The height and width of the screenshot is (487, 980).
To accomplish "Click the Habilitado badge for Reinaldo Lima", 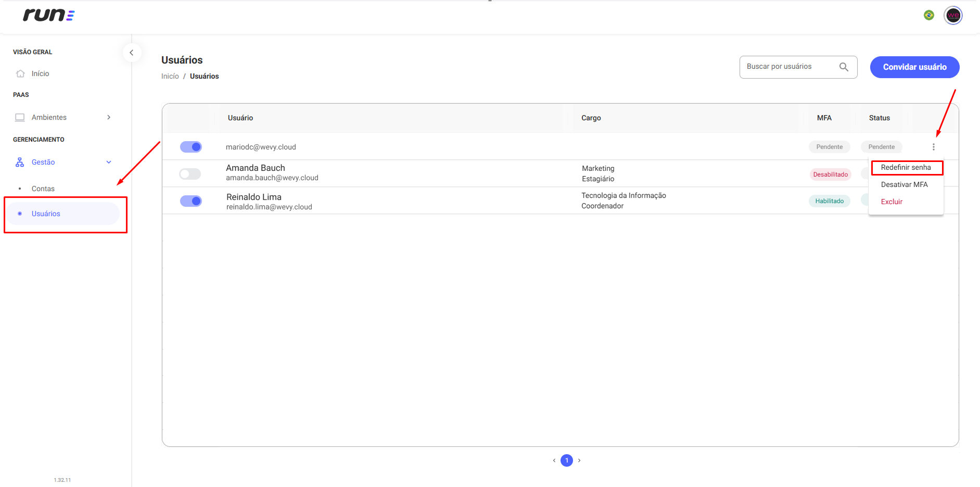I will point(830,201).
